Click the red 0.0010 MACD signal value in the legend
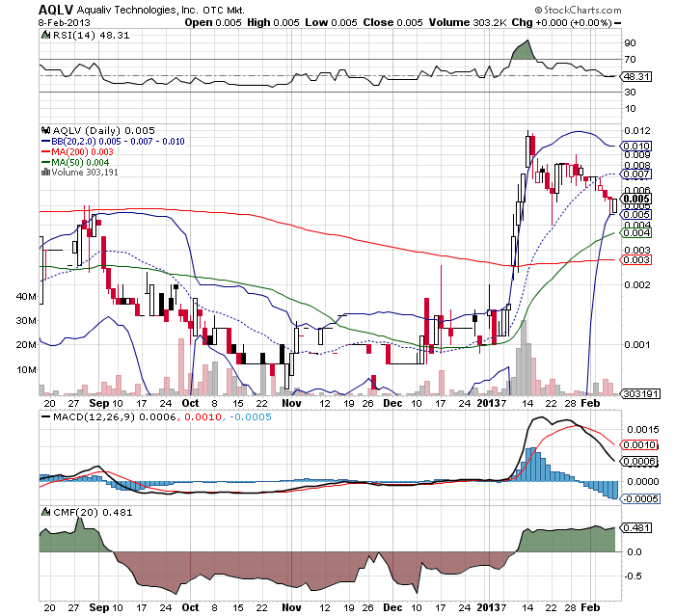 202,416
